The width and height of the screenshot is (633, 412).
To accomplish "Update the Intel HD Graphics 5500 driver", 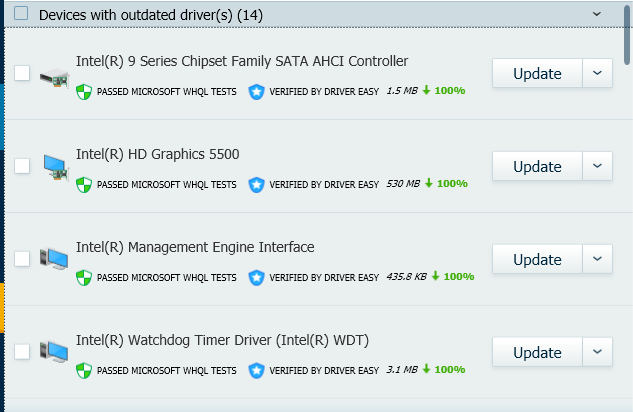I will (x=537, y=166).
